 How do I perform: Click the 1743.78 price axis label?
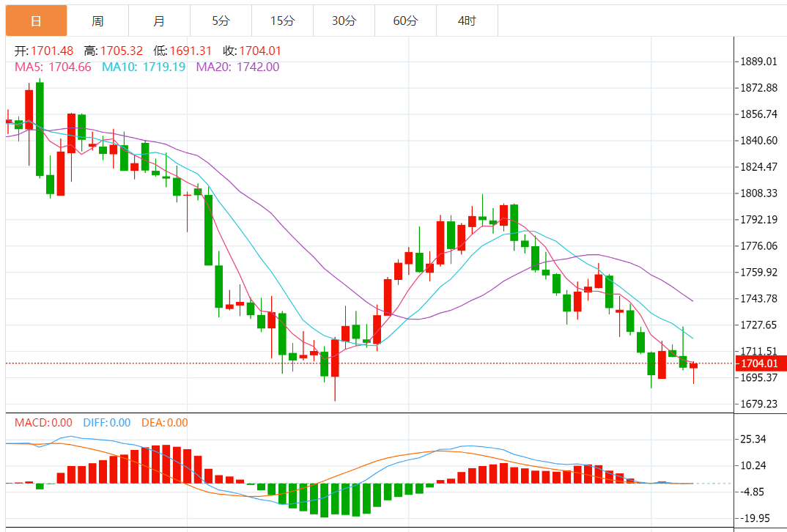click(x=759, y=299)
